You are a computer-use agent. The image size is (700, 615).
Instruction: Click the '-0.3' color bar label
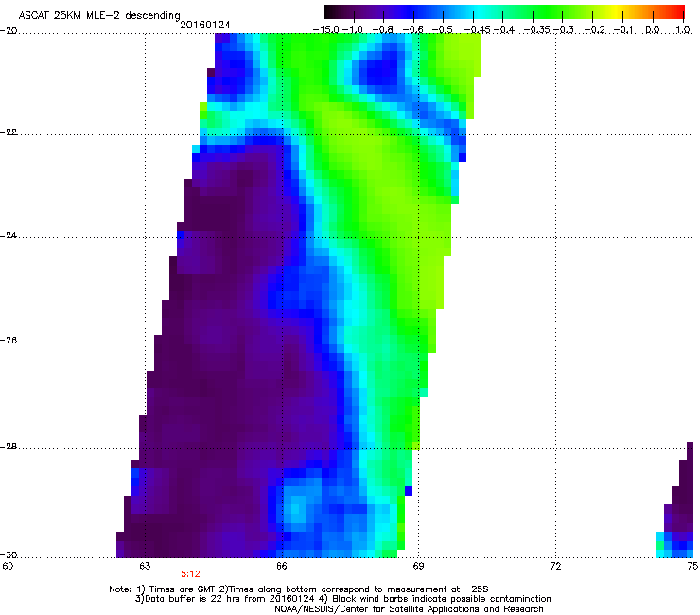coord(564,30)
